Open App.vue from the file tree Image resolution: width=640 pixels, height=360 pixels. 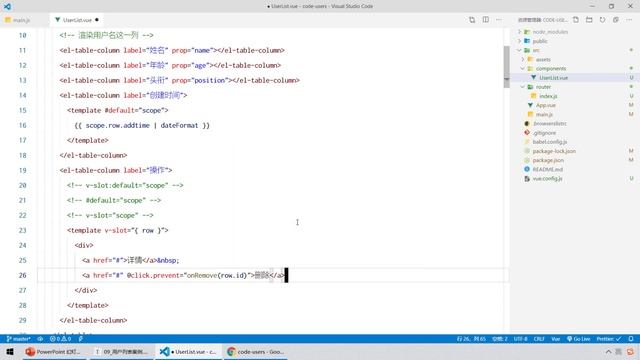tap(545, 105)
